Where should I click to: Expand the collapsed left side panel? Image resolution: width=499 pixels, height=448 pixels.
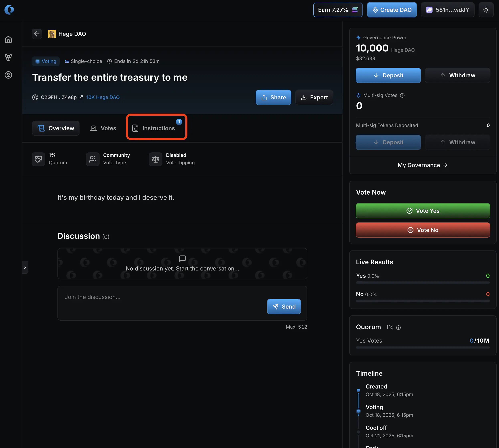point(25,267)
